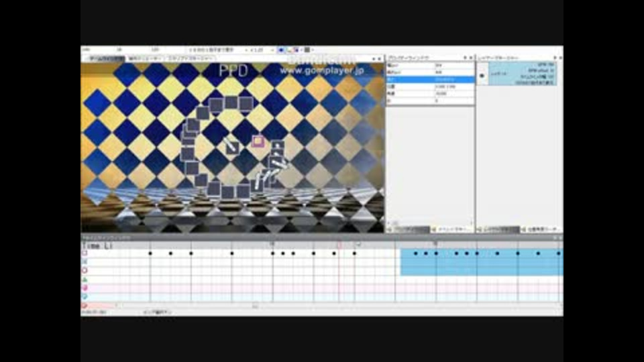Open the last bottom tab below the layer panel
This screenshot has width=644, height=362.
[541, 229]
